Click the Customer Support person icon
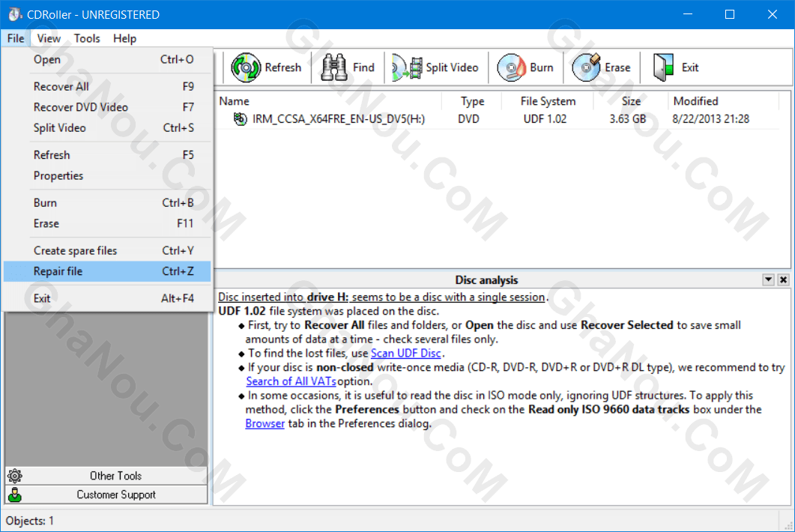This screenshot has width=795, height=532. coord(15,495)
